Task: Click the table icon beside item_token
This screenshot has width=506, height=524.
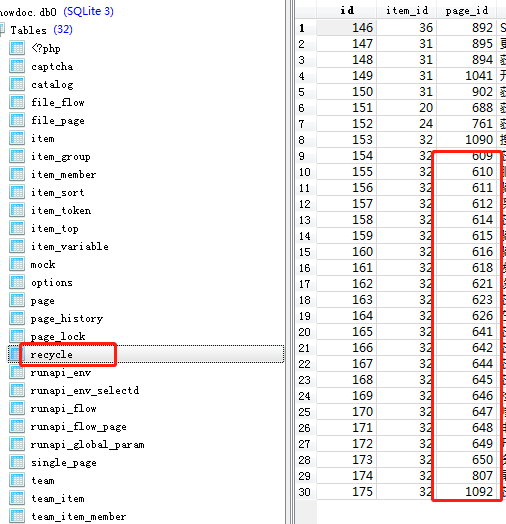Action: pyautogui.click(x=17, y=210)
